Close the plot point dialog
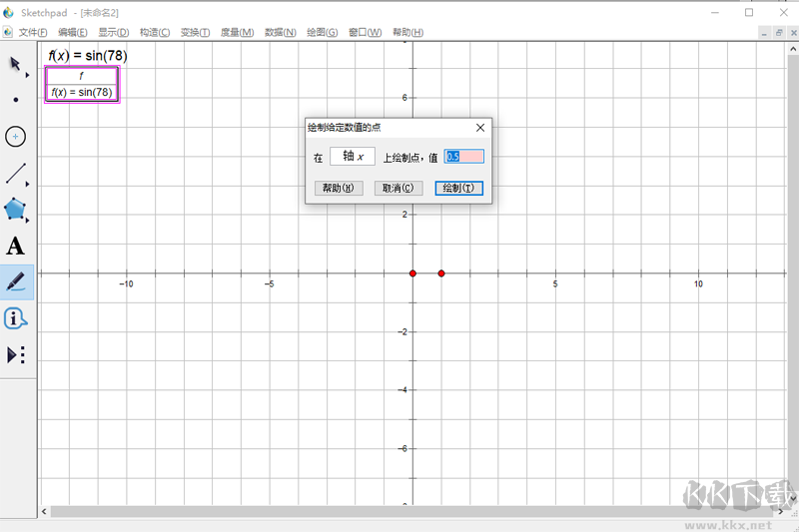This screenshot has height=532, width=799. [480, 128]
